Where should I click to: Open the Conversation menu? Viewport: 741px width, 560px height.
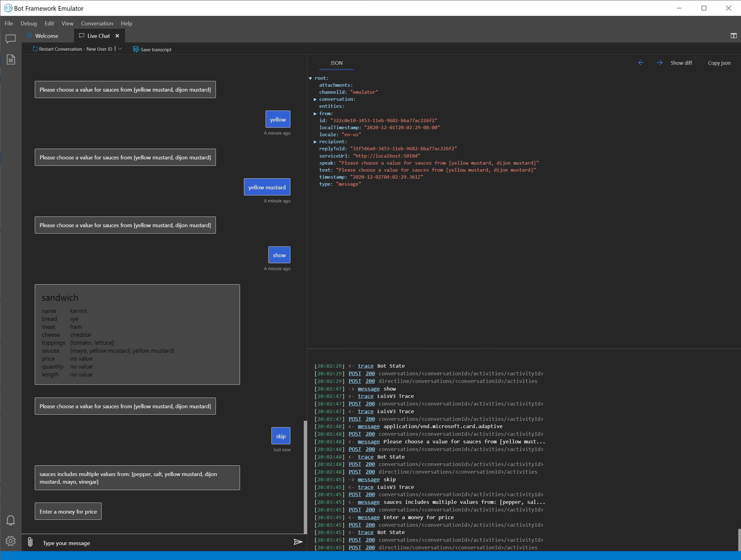97,24
